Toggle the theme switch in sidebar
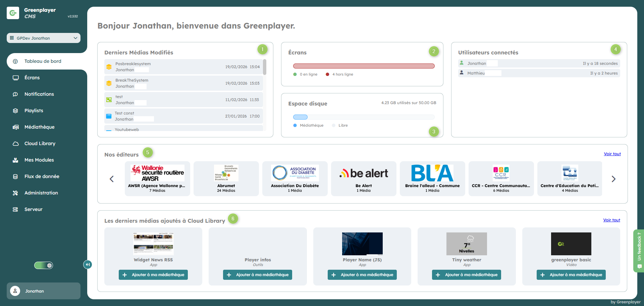This screenshot has height=306, width=644. pyautogui.click(x=44, y=265)
